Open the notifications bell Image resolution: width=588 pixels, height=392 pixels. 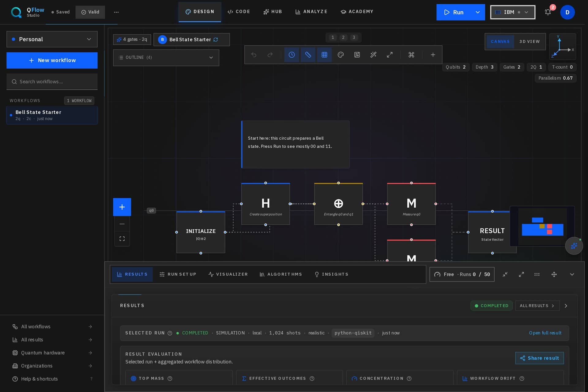point(548,12)
